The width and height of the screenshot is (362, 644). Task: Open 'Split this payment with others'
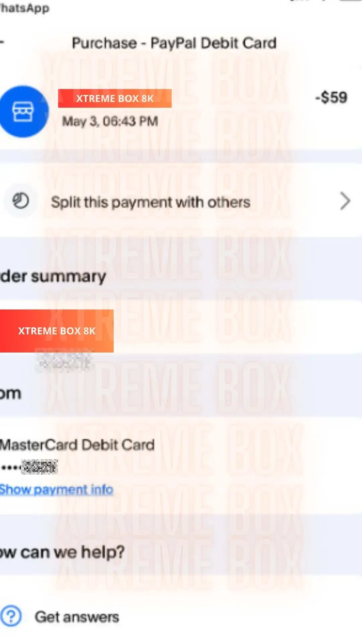pos(150,202)
